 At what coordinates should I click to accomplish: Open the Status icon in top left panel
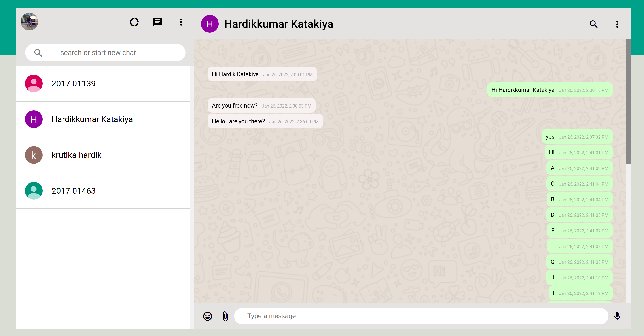[134, 22]
